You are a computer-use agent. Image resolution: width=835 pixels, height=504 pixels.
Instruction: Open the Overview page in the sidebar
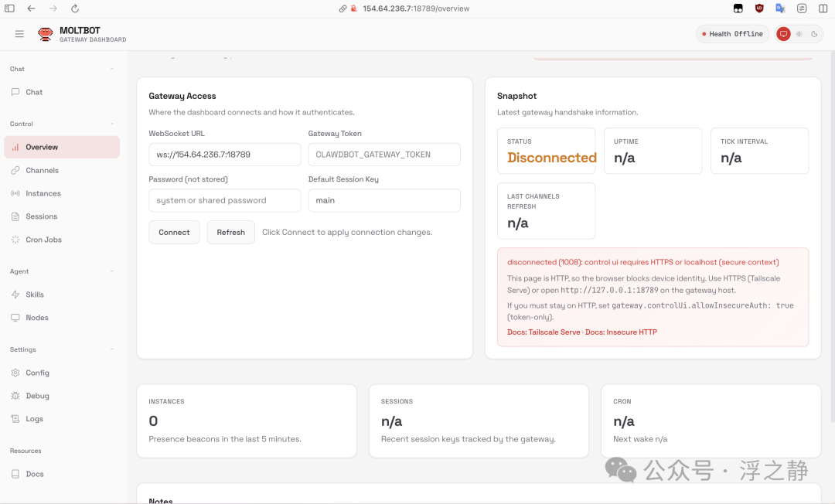(62, 147)
